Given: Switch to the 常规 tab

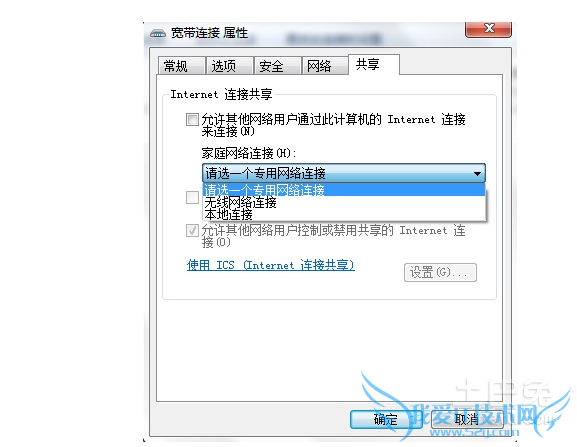Looking at the screenshot, I should pyautogui.click(x=181, y=66).
